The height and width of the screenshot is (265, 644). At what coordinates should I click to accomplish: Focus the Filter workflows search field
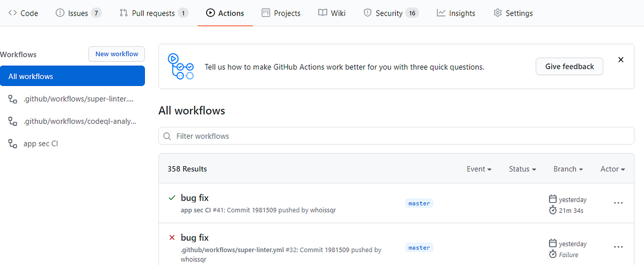coord(396,136)
